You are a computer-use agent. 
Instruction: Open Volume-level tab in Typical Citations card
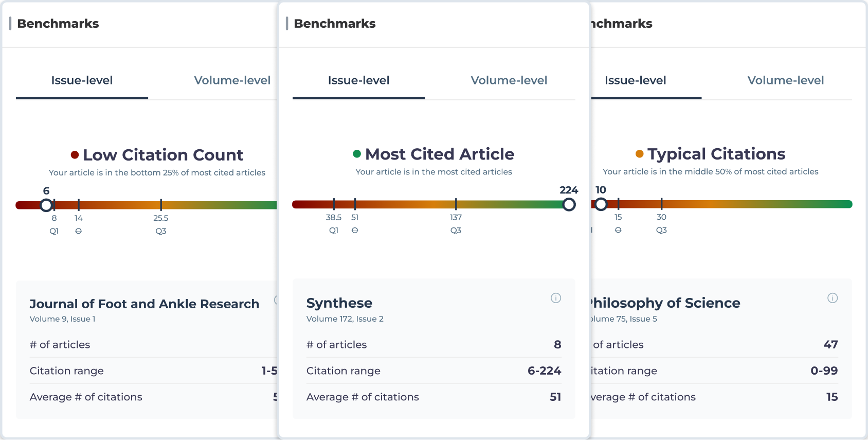785,81
